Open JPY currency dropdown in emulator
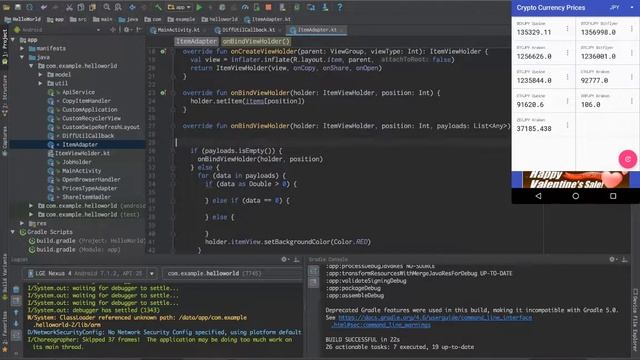This screenshot has width=640, height=360. click(x=622, y=8)
